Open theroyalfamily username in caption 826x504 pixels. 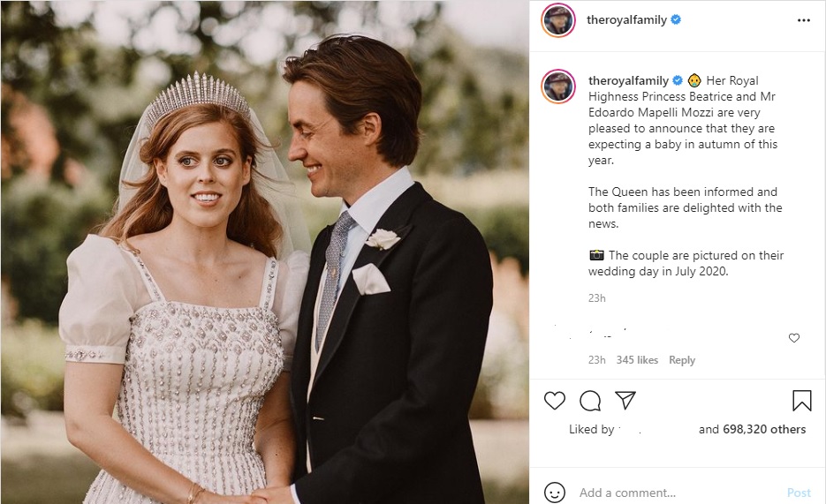629,80
